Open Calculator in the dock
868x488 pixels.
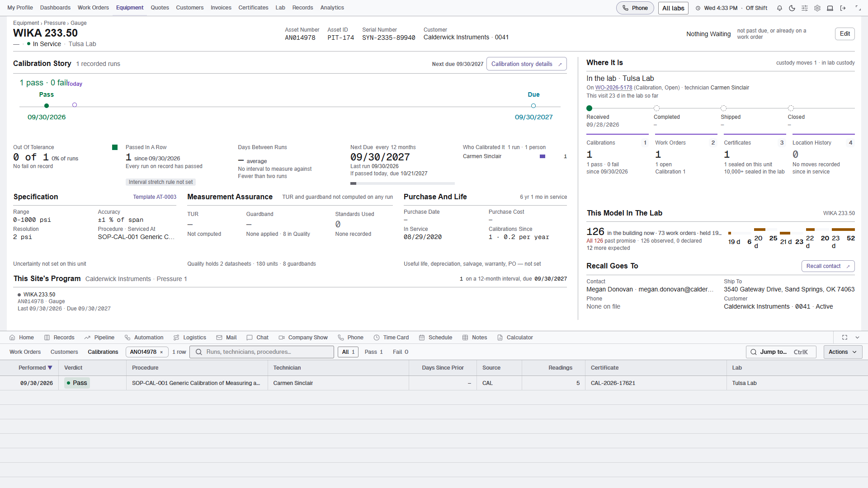(x=515, y=338)
